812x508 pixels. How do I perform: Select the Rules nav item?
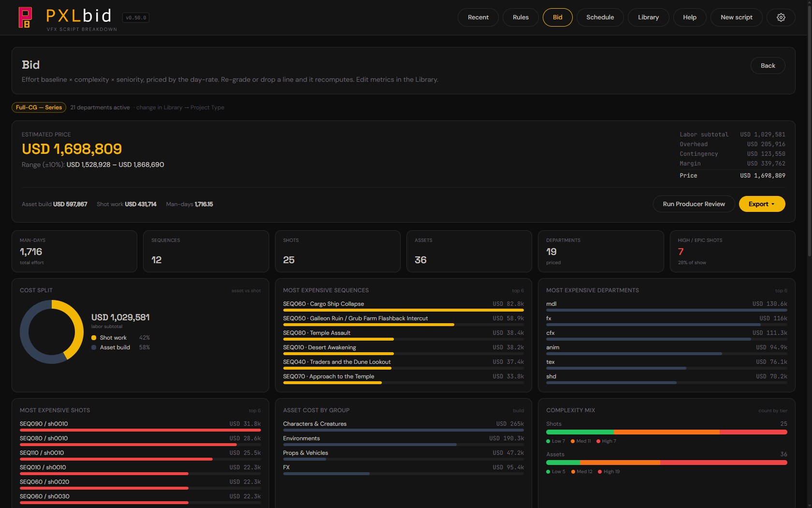coord(521,17)
